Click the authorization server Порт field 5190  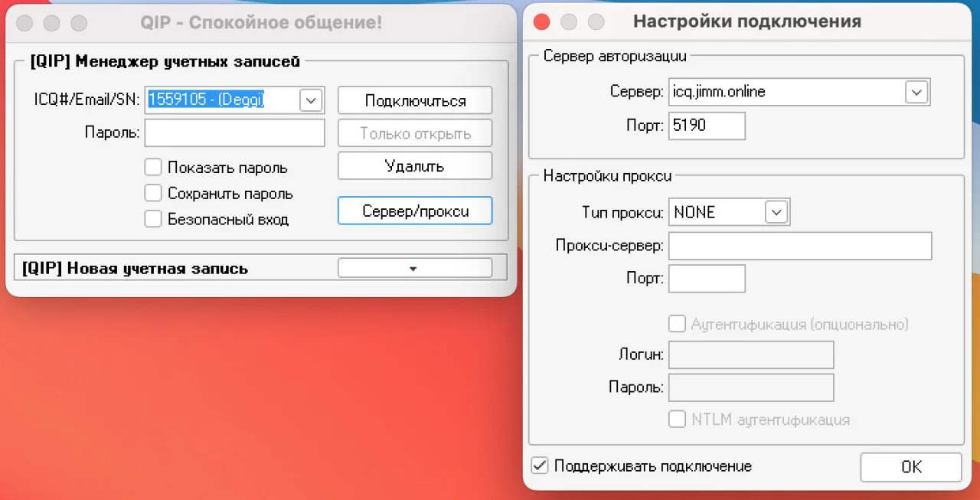[707, 125]
